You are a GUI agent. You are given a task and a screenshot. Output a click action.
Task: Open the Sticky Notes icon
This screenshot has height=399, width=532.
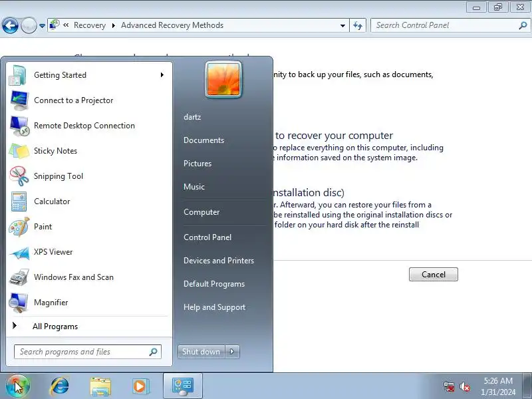(x=19, y=151)
